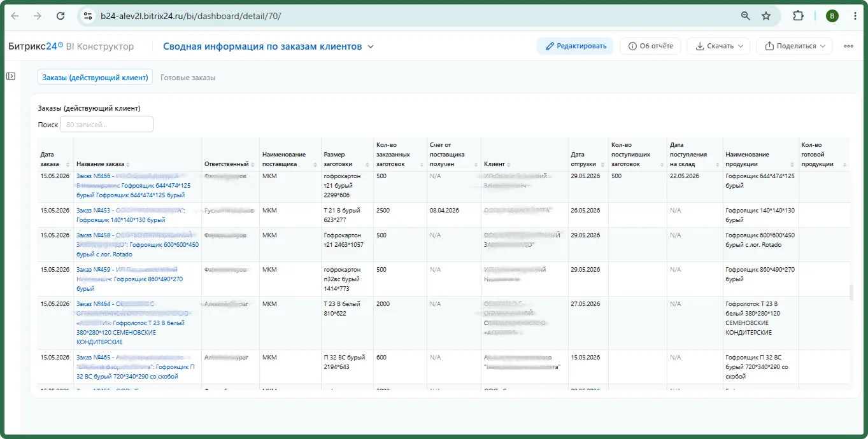Select Заказы (действующий клиент) tab
This screenshot has height=439, width=868.
pos(95,78)
